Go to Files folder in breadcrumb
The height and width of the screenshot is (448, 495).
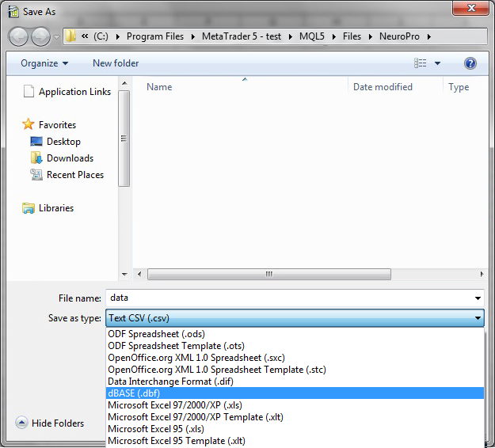352,36
